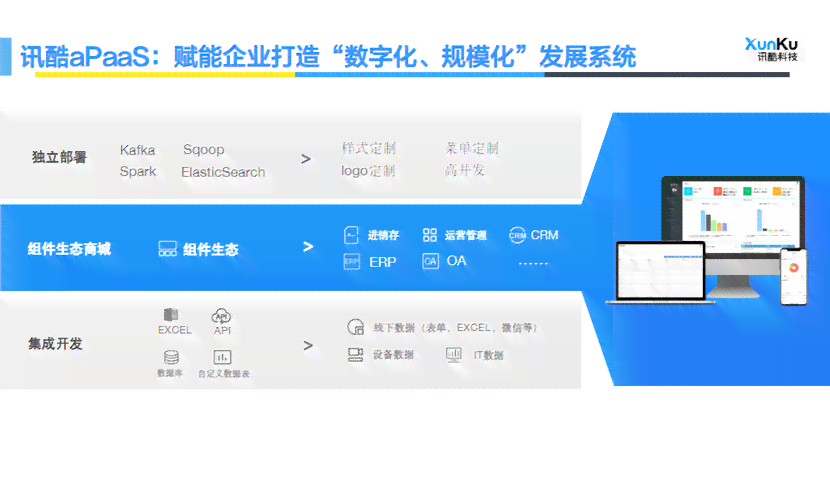Viewport: 830px width, 485px height.
Task: Click the 线下数据 offline data icon
Action: coord(356,327)
